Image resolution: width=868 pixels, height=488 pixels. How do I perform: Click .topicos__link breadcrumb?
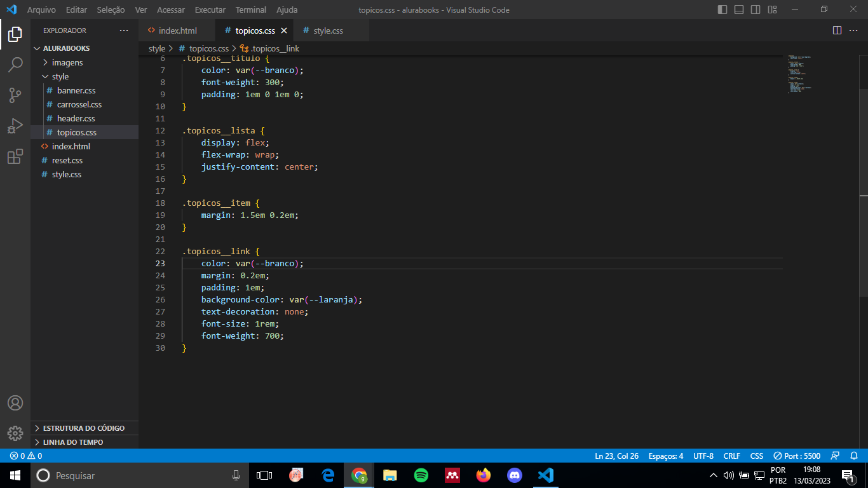pyautogui.click(x=269, y=48)
